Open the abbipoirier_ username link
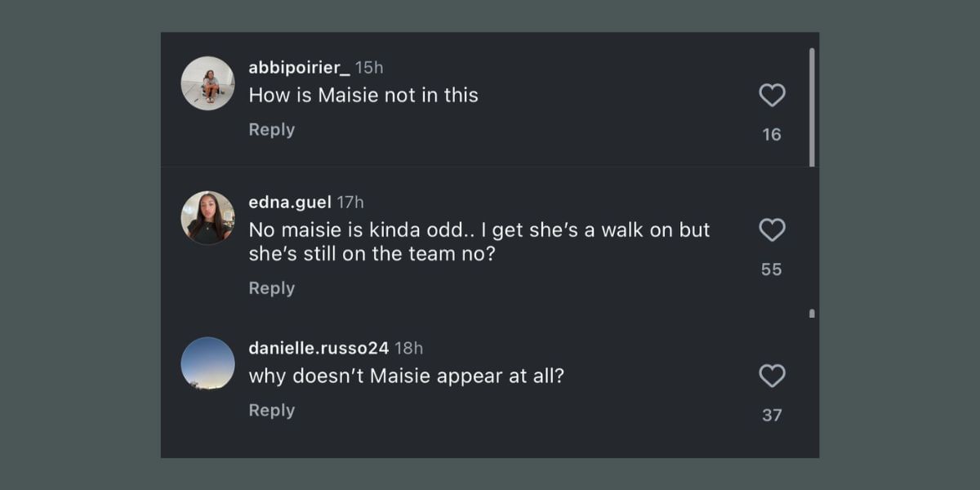This screenshot has width=980, height=490. (x=299, y=67)
